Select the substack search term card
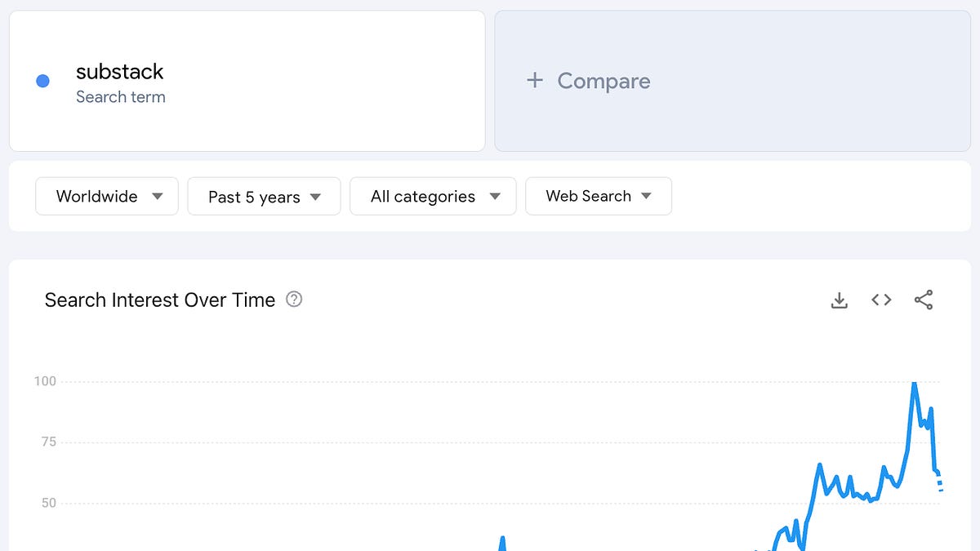The height and width of the screenshot is (551, 980). point(245,80)
